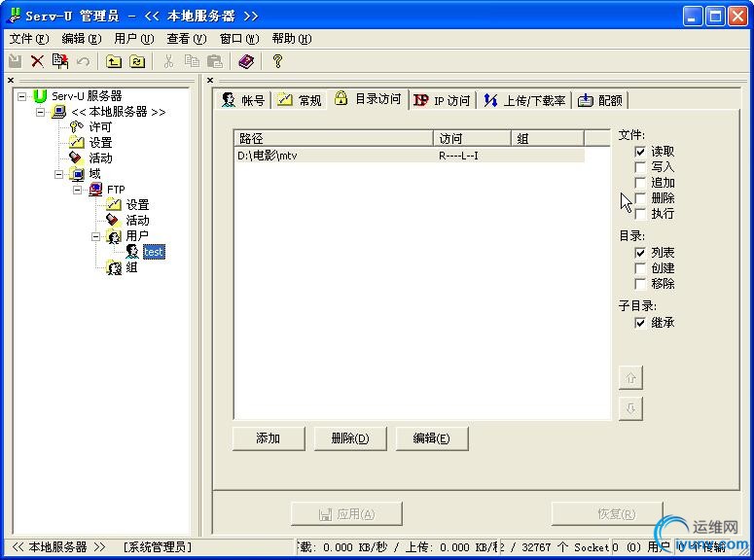The width and height of the screenshot is (754, 560).
Task: Click the refresh folder toolbar icon
Action: click(x=137, y=61)
